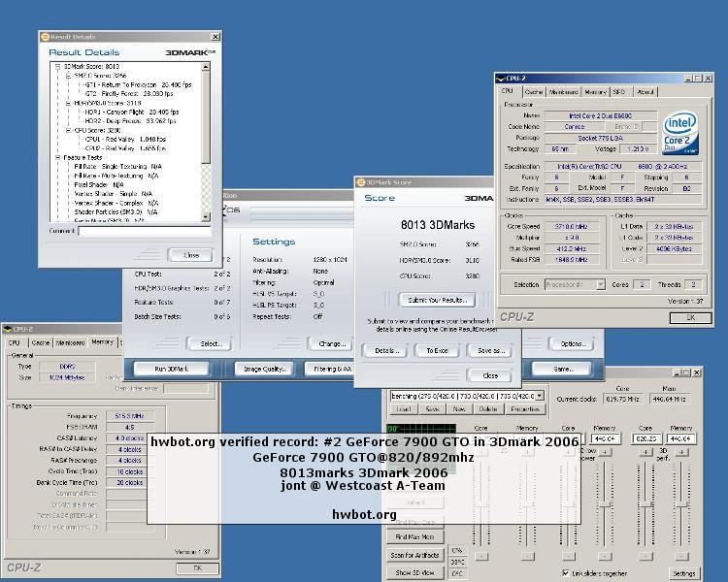Select 'HDR1 - Canyon Flight' tree row
This screenshot has width=728, height=582.
(x=131, y=112)
